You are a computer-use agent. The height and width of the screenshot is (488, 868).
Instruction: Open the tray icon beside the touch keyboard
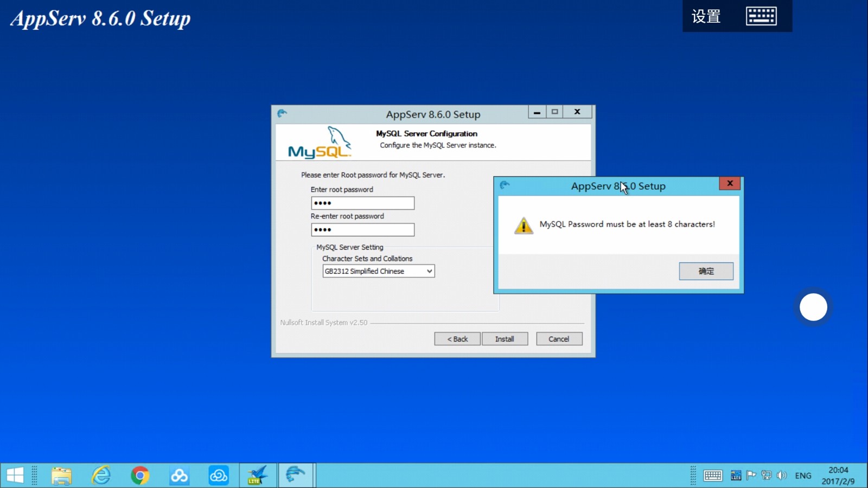(x=736, y=476)
